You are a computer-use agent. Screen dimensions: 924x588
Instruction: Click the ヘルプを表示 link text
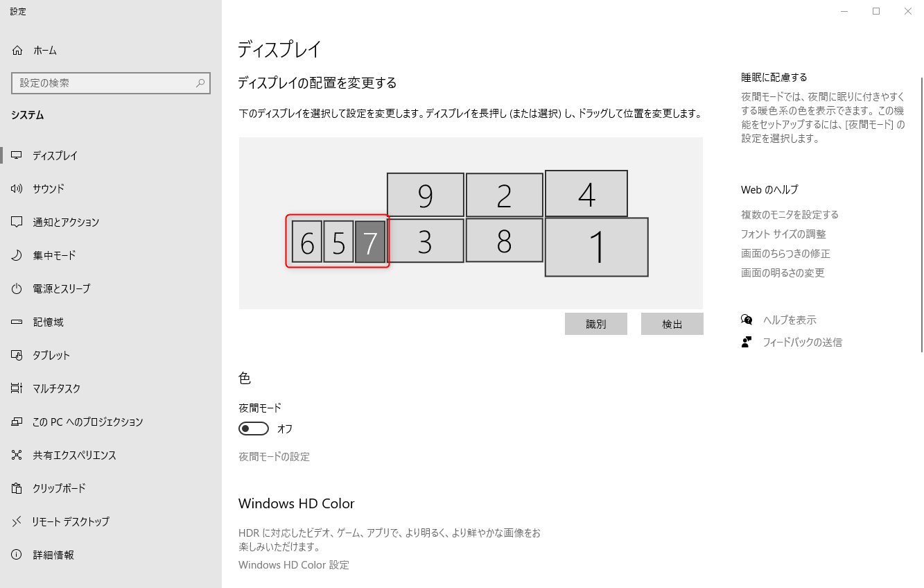(790, 320)
